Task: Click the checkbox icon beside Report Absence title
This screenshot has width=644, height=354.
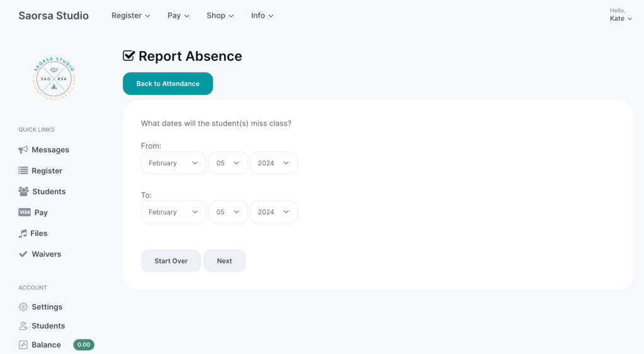Action: pos(128,56)
